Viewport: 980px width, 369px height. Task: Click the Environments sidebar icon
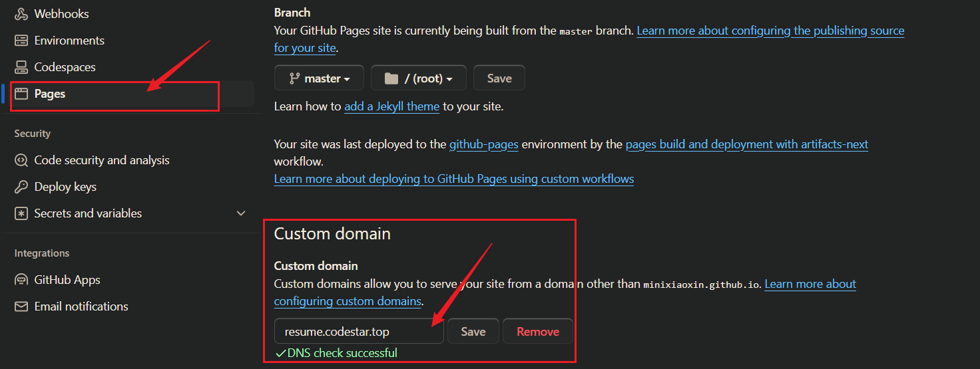coord(21,41)
